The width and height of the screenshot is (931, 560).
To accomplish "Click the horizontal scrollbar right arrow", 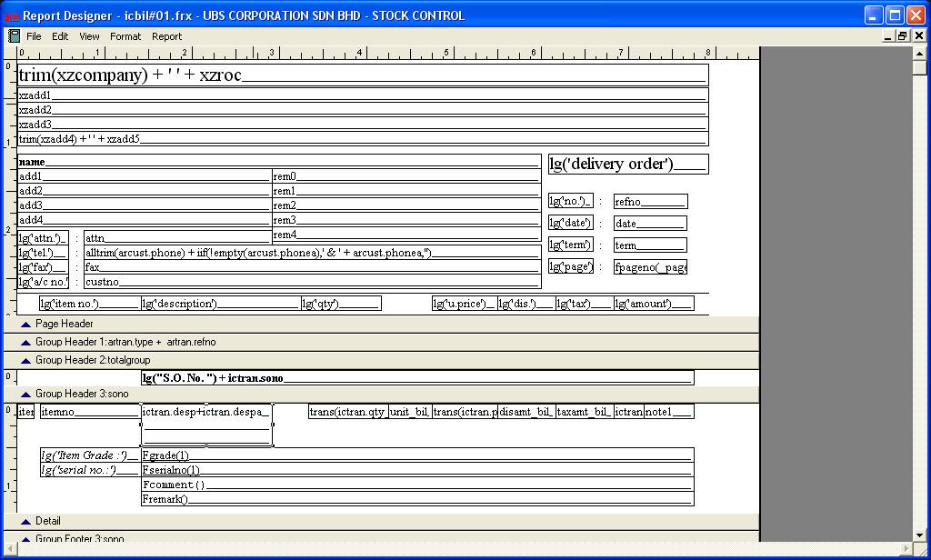I will (905, 549).
